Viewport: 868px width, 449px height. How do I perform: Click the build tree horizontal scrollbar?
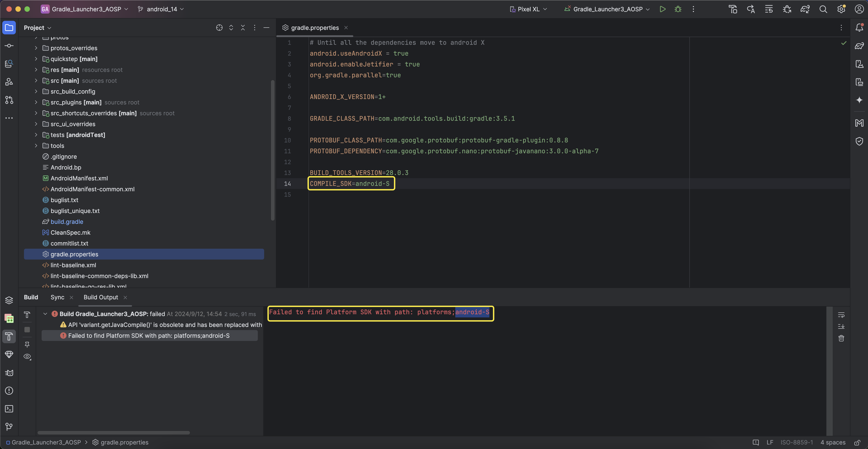click(114, 432)
